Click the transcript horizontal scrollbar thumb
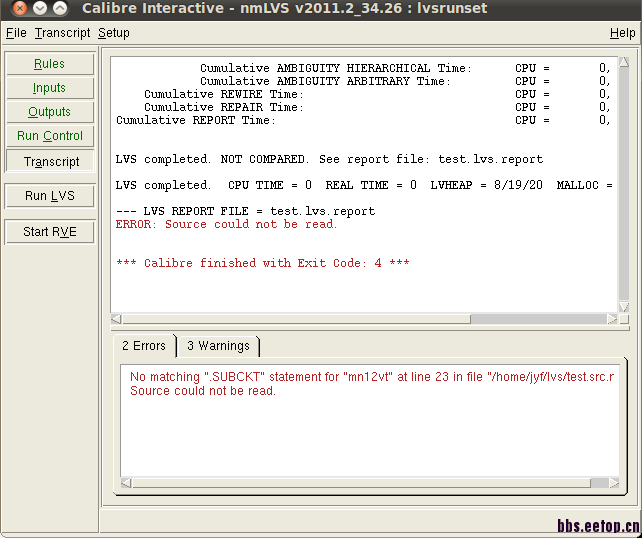The image size is (642, 538). pos(296,319)
